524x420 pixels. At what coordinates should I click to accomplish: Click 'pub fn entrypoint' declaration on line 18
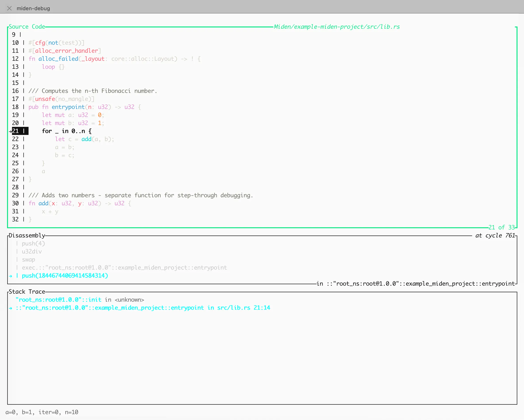(x=85, y=107)
